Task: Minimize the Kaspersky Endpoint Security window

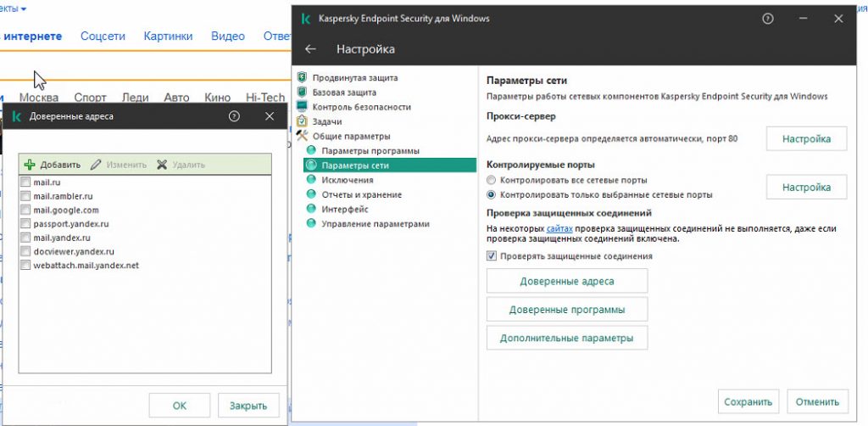Action: click(x=804, y=19)
